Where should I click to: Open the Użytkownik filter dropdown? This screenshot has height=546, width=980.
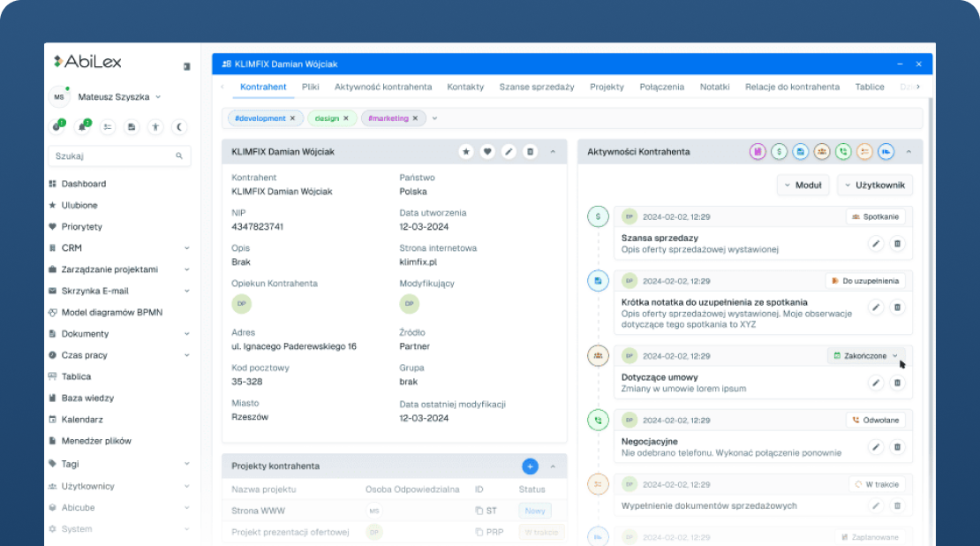[x=875, y=185]
